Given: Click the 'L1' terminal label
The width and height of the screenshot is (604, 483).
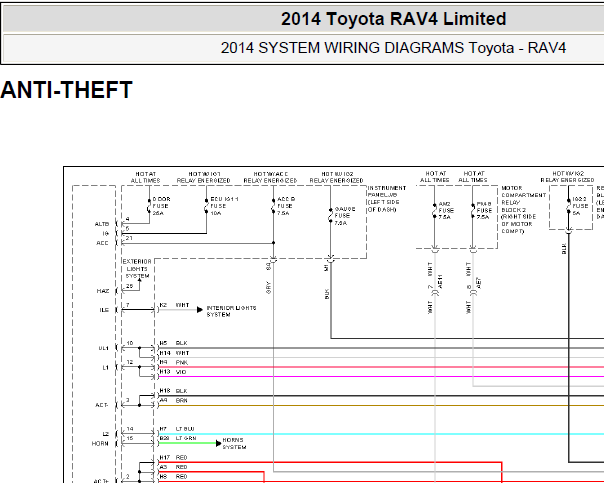Looking at the screenshot, I should tap(106, 367).
